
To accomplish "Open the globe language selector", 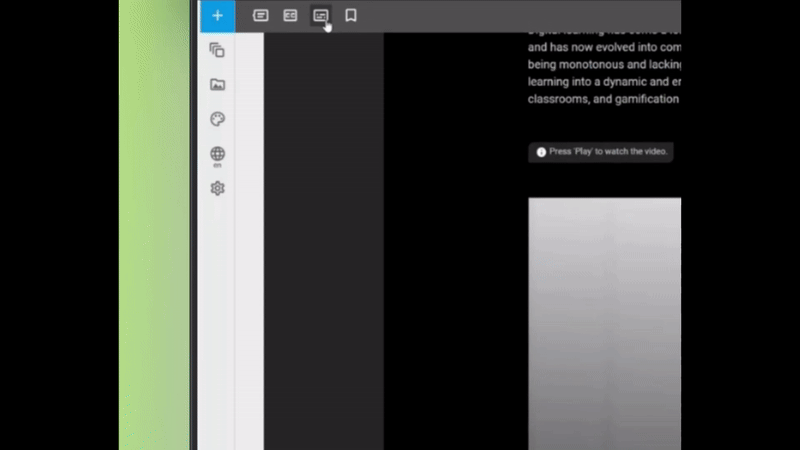I will pyautogui.click(x=217, y=154).
